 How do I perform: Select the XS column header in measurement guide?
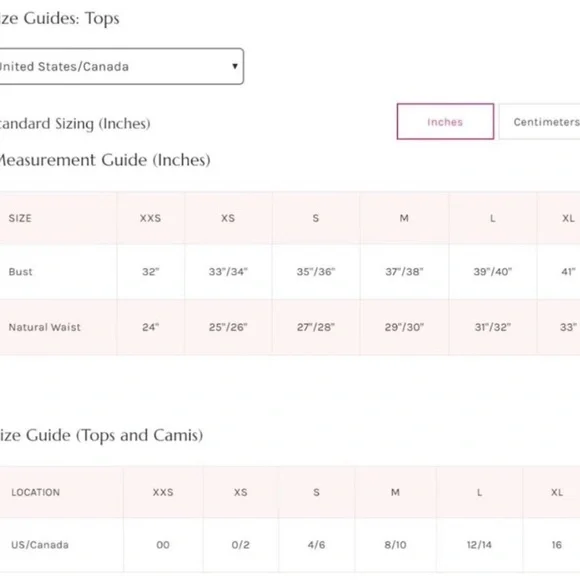click(228, 218)
